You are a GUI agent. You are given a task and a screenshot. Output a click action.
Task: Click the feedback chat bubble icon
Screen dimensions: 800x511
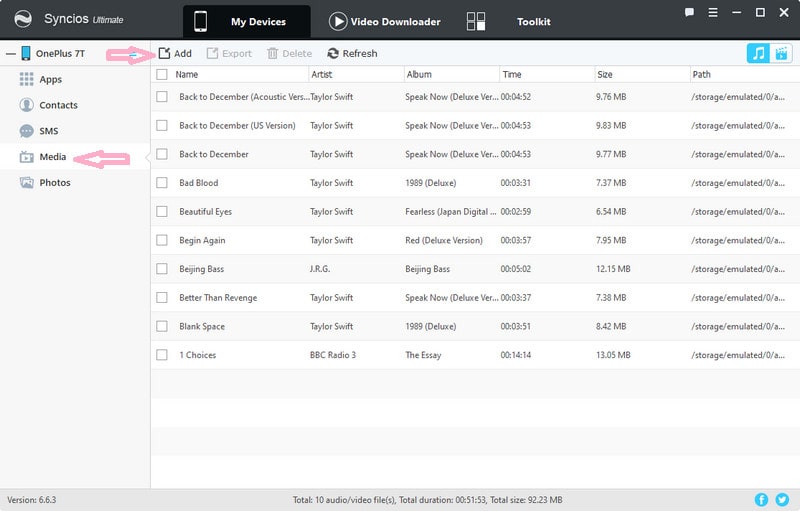tap(689, 12)
